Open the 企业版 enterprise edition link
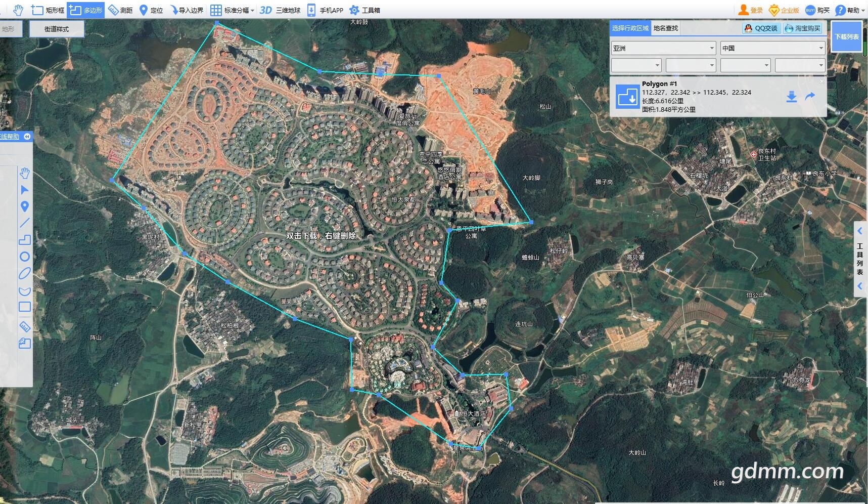 point(784,10)
